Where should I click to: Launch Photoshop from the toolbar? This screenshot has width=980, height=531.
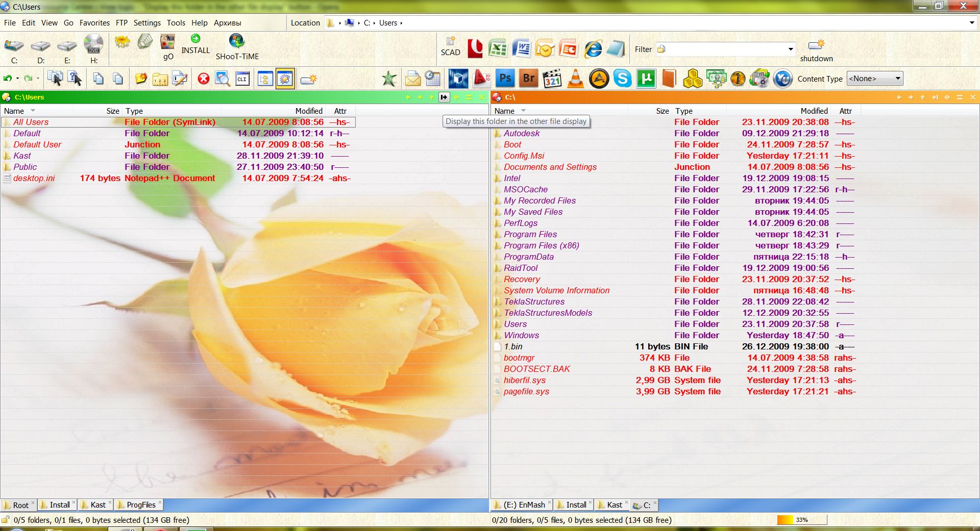[505, 79]
